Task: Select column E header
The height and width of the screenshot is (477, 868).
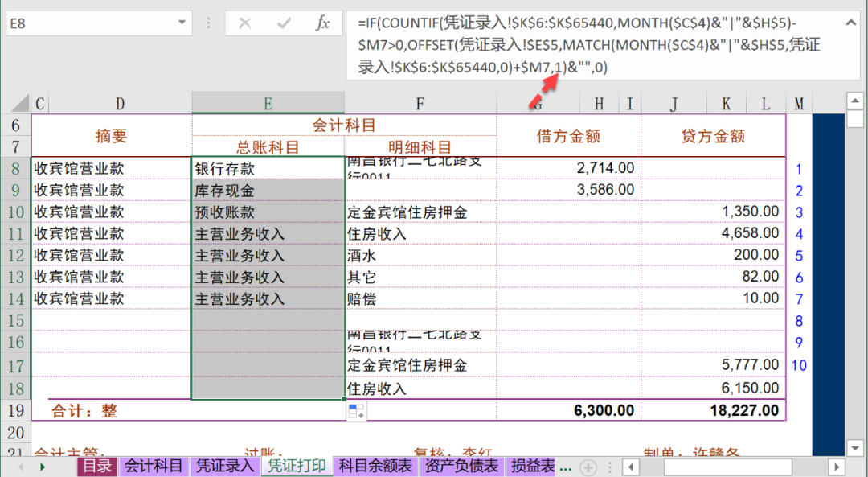Action: (x=268, y=103)
